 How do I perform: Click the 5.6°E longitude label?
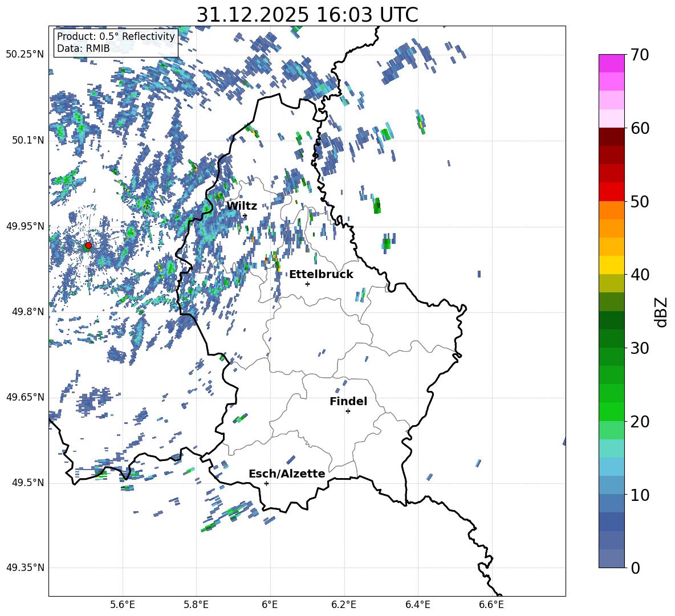point(123,605)
